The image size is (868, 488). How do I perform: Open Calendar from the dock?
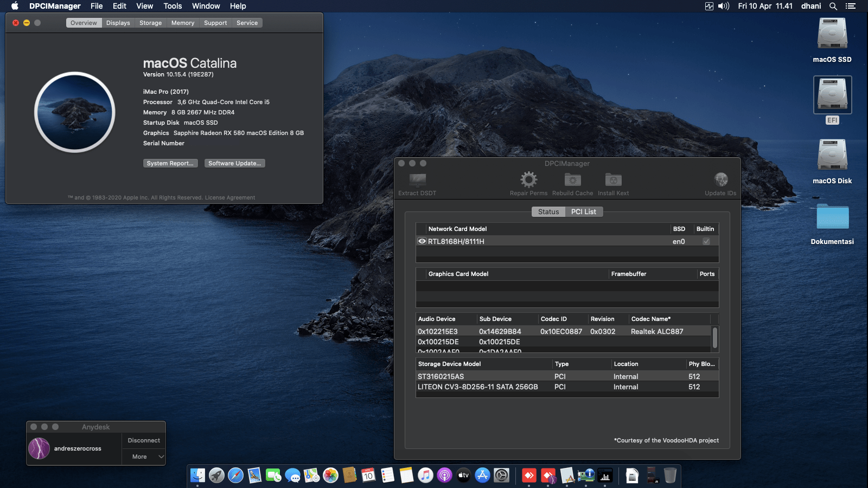(368, 476)
